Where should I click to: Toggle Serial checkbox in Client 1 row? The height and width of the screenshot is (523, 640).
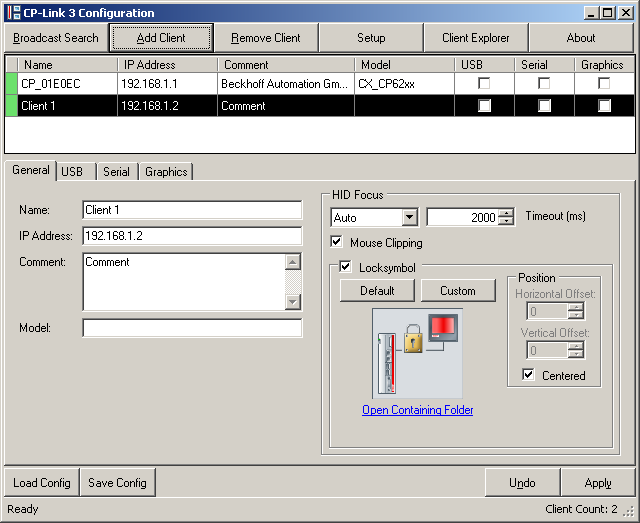point(544,106)
